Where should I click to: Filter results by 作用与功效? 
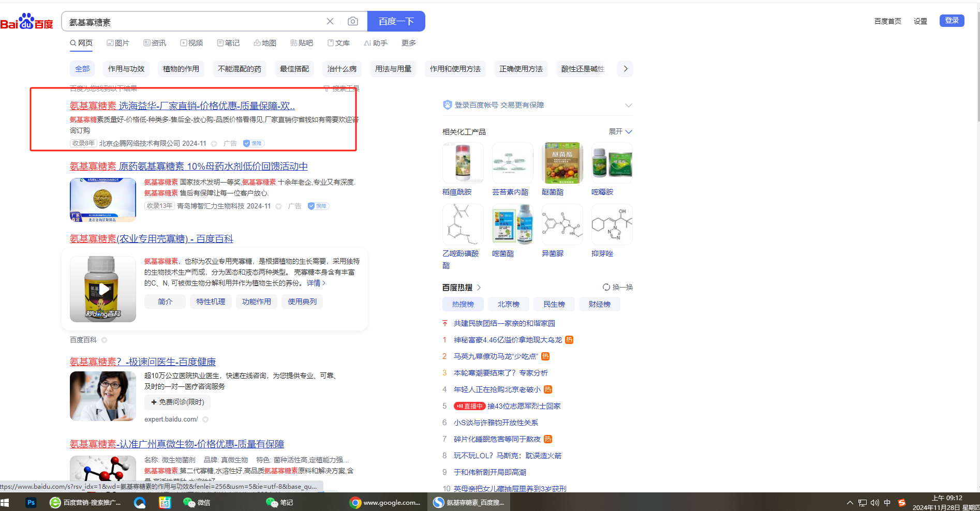coord(126,69)
